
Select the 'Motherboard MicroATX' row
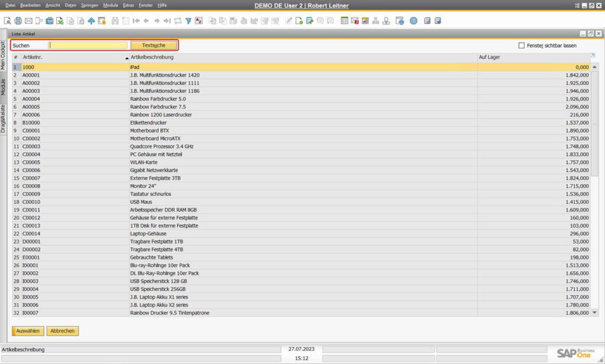[x=301, y=139]
